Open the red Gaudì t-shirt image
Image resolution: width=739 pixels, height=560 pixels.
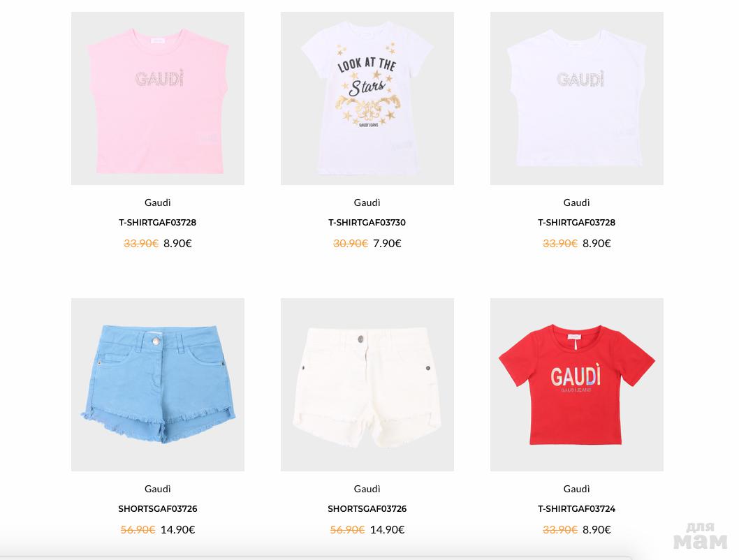576,384
